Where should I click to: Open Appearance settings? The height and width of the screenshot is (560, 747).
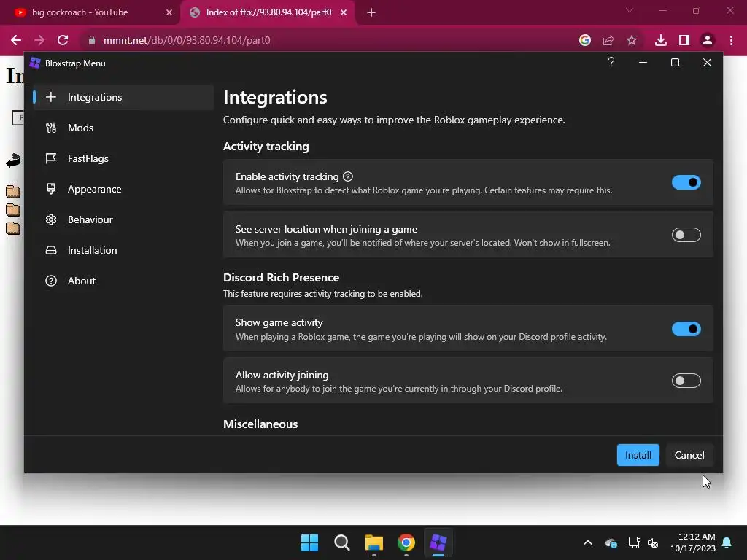click(x=123, y=189)
